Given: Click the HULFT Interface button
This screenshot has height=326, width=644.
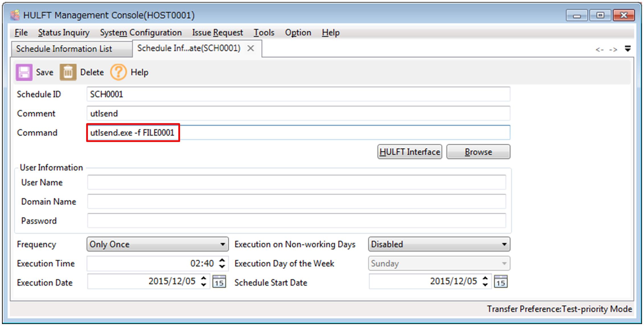Looking at the screenshot, I should click(x=410, y=152).
